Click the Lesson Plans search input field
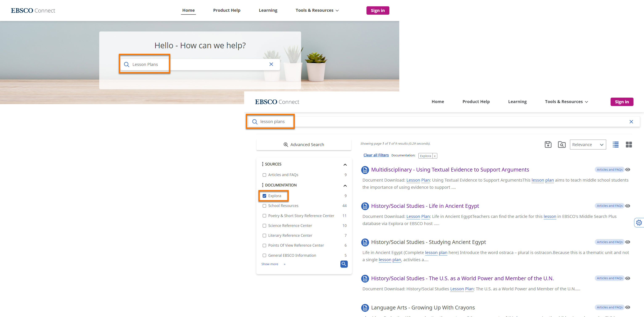This screenshot has height=317, width=644. tap(200, 64)
